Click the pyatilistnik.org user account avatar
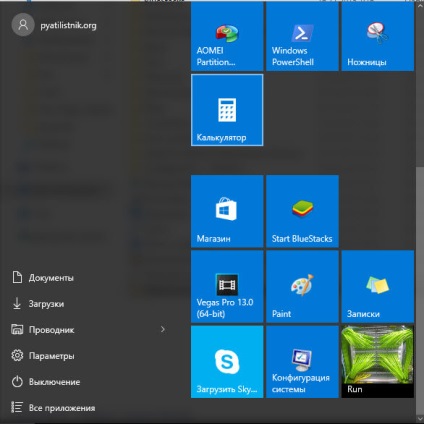 point(23,25)
